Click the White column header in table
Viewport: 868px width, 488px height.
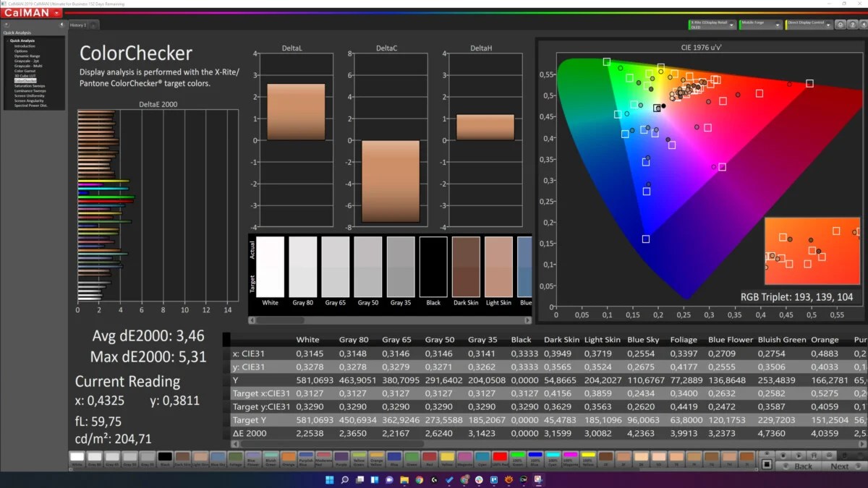pyautogui.click(x=307, y=340)
